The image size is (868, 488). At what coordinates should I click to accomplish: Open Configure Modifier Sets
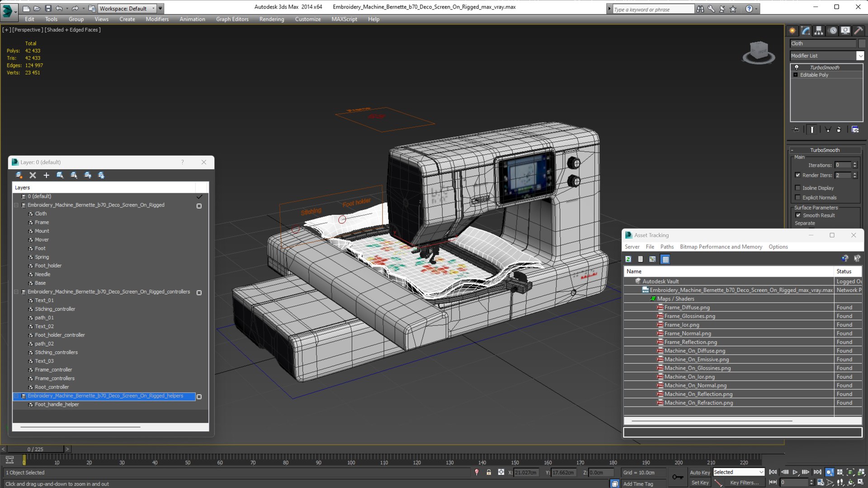click(855, 130)
